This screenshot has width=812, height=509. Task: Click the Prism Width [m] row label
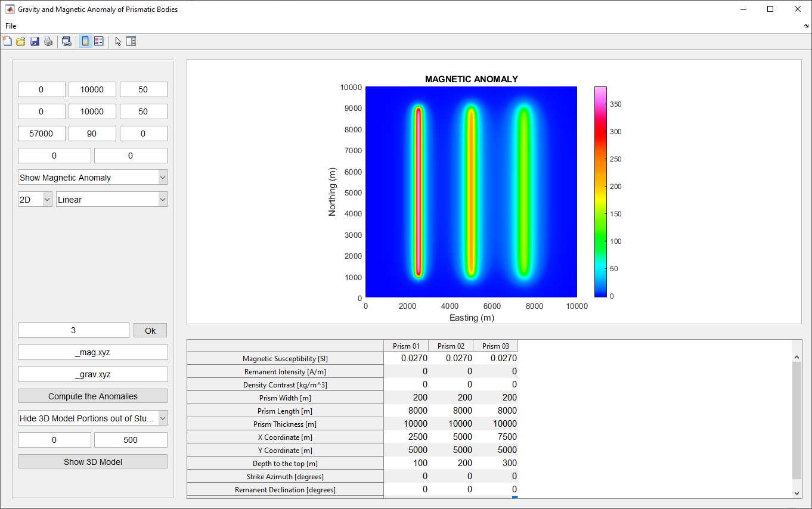point(285,398)
